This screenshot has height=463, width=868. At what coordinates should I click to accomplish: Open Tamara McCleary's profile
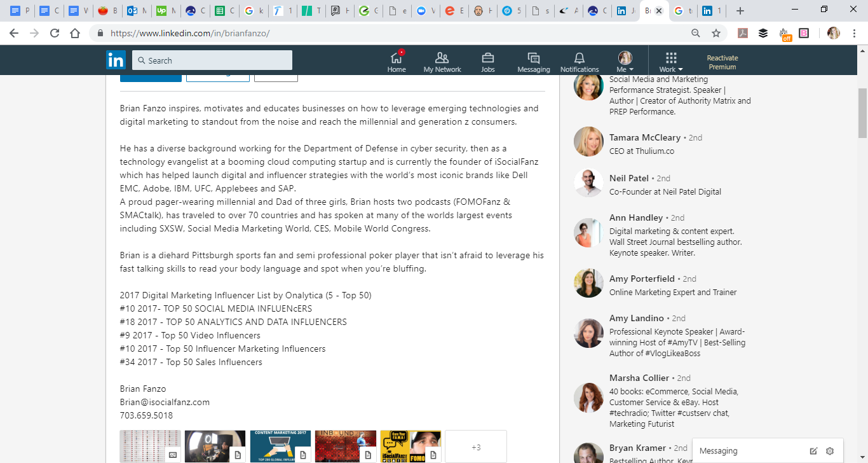(x=645, y=137)
